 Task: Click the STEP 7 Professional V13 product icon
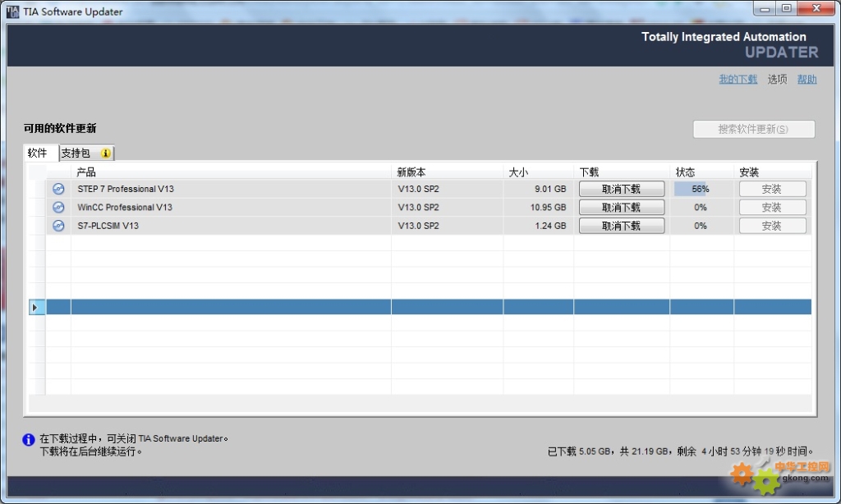click(58, 189)
